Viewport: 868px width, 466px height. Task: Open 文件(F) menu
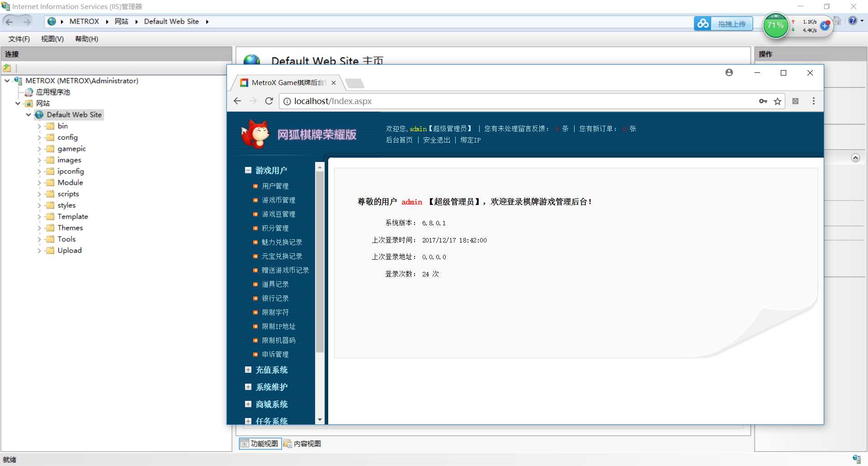19,39
